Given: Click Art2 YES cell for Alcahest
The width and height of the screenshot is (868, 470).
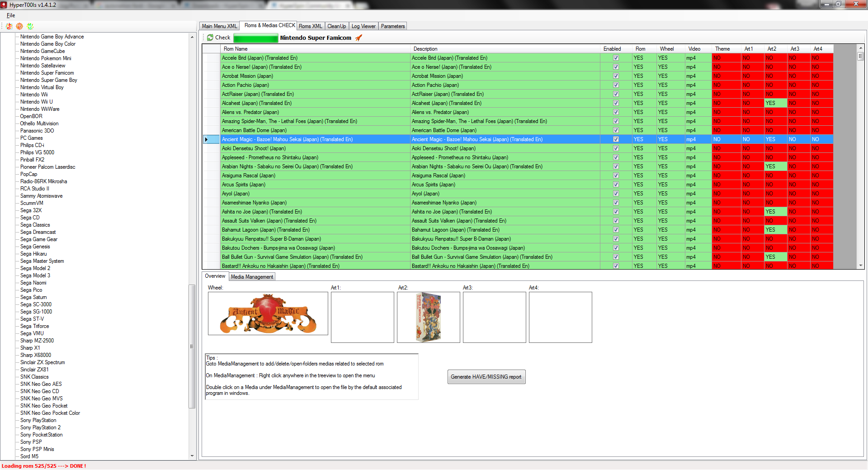Looking at the screenshot, I should 775,103.
